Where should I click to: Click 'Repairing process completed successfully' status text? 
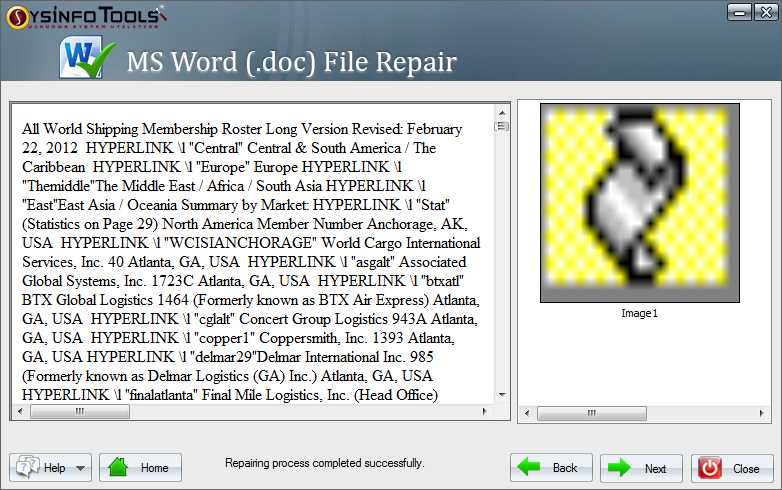pos(324,463)
